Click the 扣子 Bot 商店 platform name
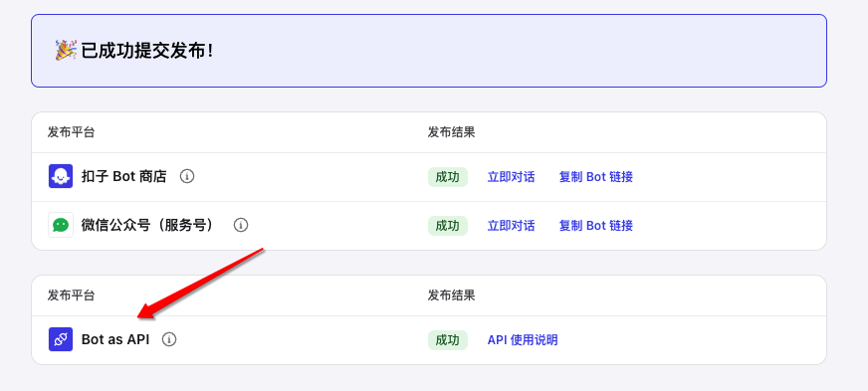Image resolution: width=868 pixels, height=391 pixels. click(x=124, y=176)
